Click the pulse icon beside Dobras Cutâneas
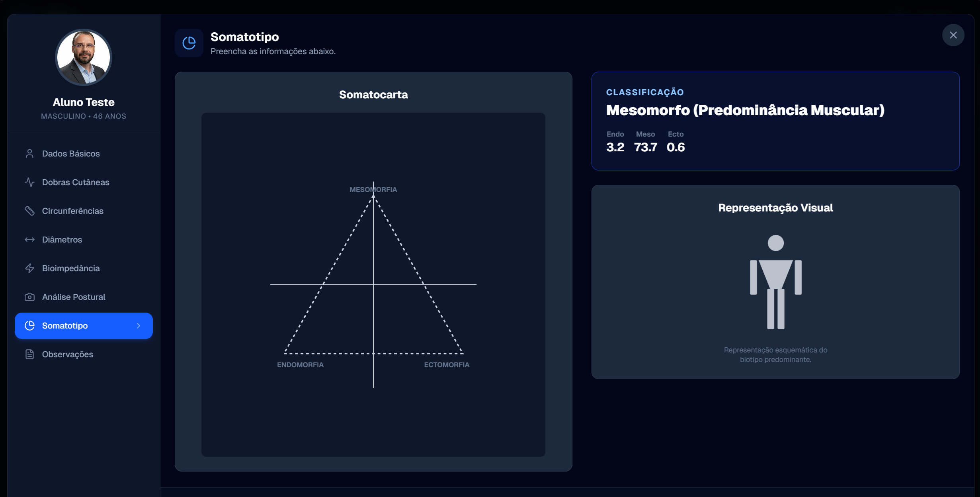The height and width of the screenshot is (497, 980). pyautogui.click(x=29, y=182)
